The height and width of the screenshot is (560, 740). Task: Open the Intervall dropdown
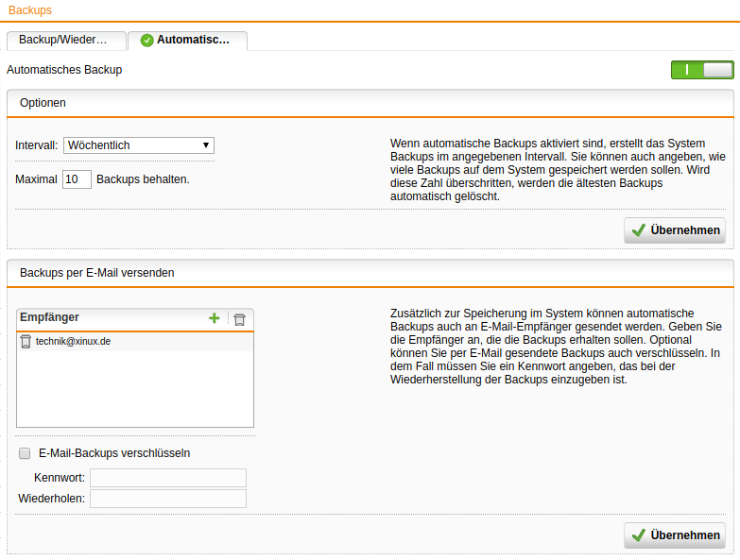(x=139, y=145)
